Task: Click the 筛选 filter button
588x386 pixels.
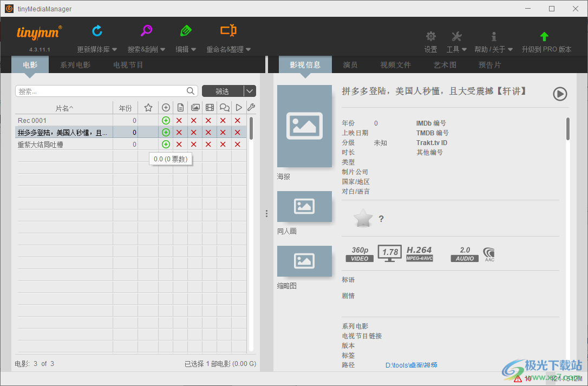Action: point(223,91)
